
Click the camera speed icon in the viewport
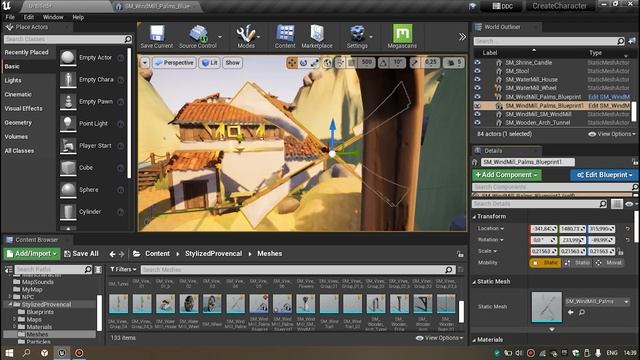451,63
